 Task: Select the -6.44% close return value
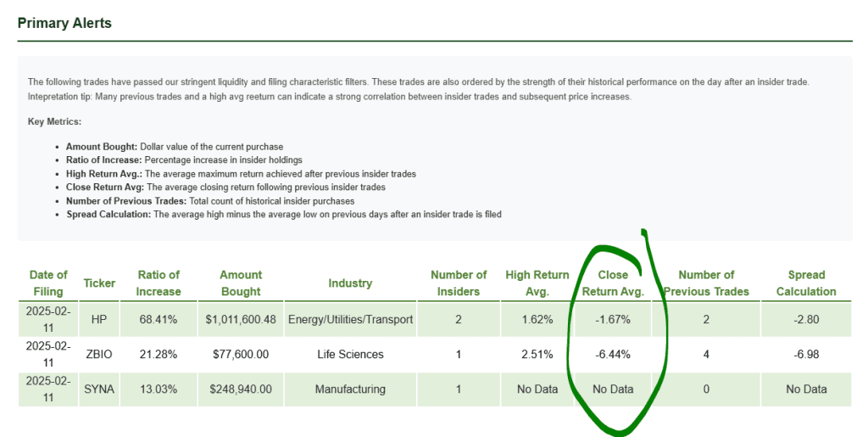(613, 354)
